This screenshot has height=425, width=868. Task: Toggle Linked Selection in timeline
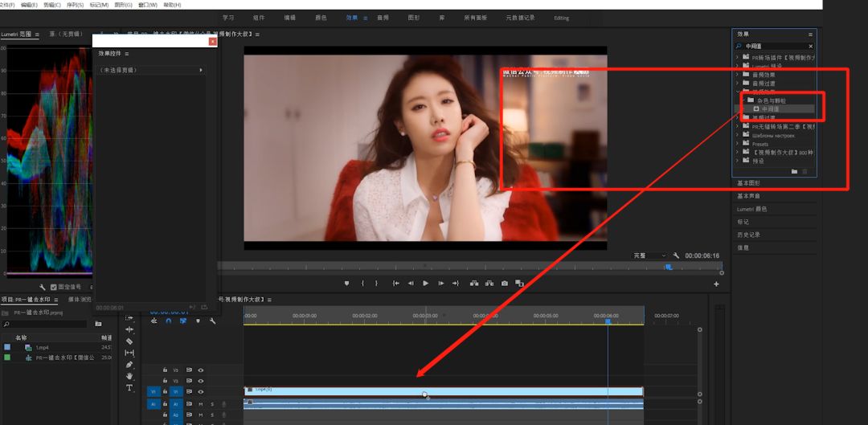tap(183, 321)
